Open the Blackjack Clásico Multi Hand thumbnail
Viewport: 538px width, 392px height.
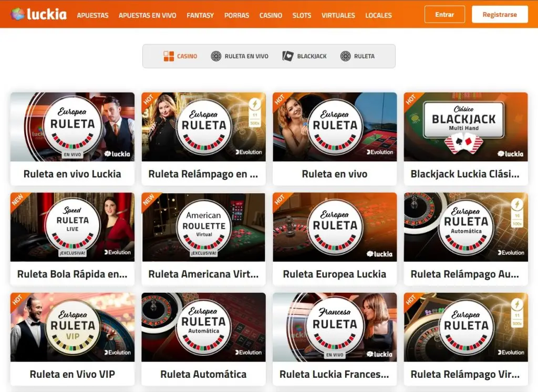point(466,127)
